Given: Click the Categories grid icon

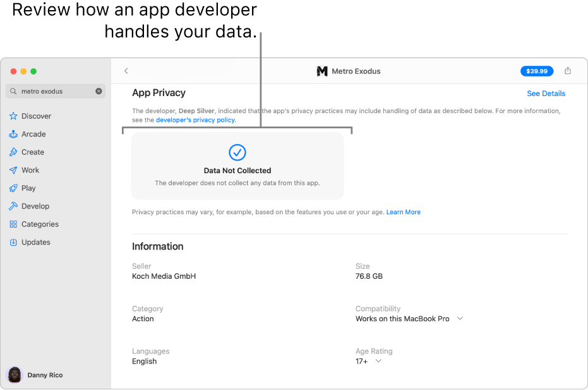Looking at the screenshot, I should pos(13,224).
